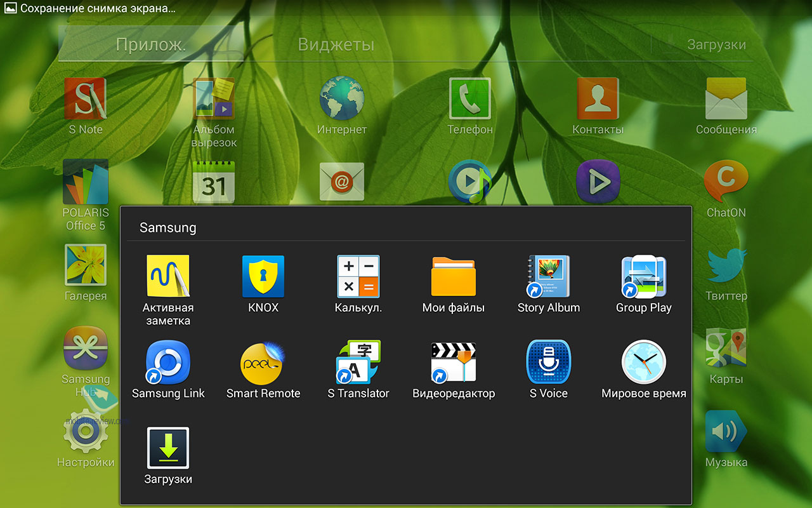Tap the screenshot saving notification icon
This screenshot has height=508, width=812.
10,9
